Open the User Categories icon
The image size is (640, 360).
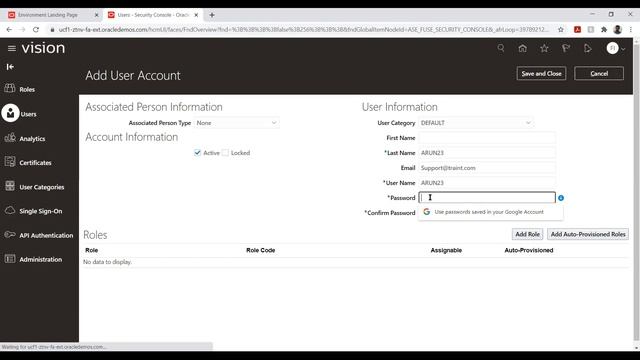click(x=10, y=186)
